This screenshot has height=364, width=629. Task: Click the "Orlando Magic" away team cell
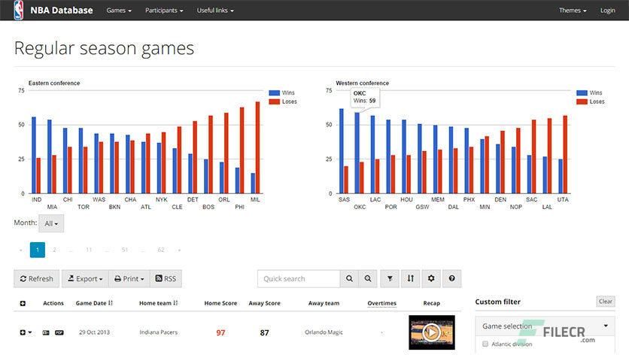324,332
